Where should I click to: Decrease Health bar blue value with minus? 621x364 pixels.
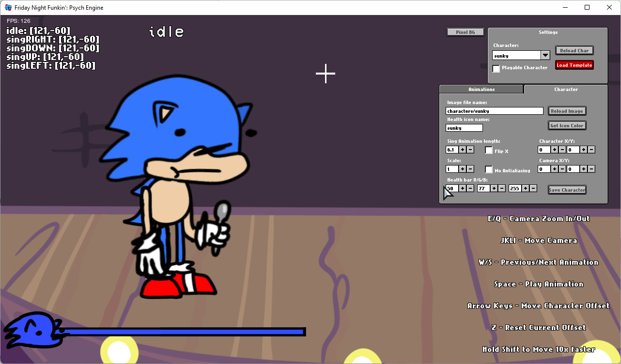point(533,188)
